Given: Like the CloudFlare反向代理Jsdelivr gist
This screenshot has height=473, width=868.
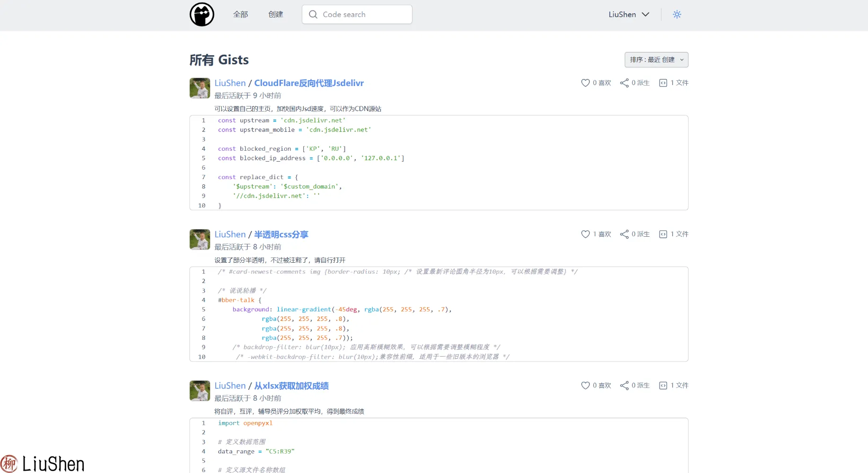Looking at the screenshot, I should 586,83.
